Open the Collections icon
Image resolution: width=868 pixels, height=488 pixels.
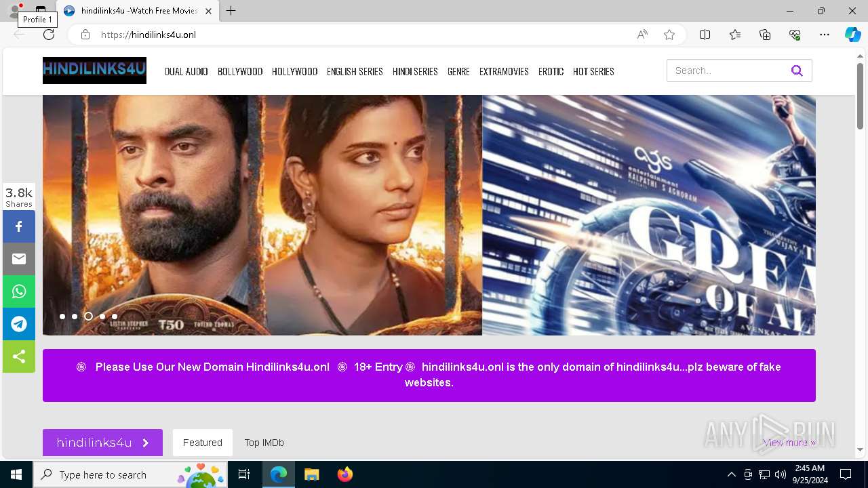765,35
